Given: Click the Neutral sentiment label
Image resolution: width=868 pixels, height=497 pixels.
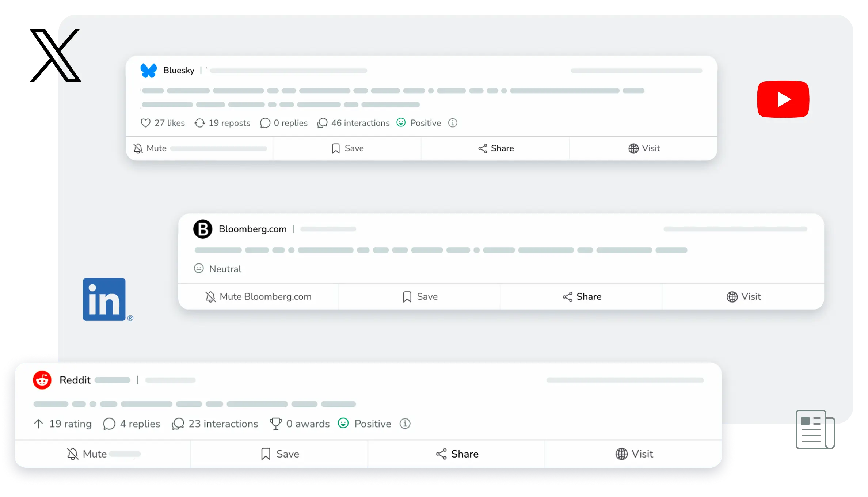Looking at the screenshot, I should [225, 269].
